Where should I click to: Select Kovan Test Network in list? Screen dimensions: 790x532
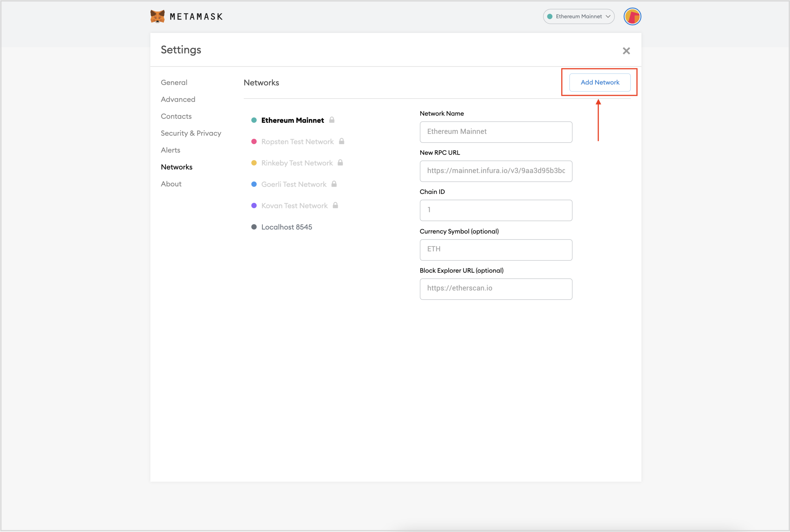[x=295, y=206]
